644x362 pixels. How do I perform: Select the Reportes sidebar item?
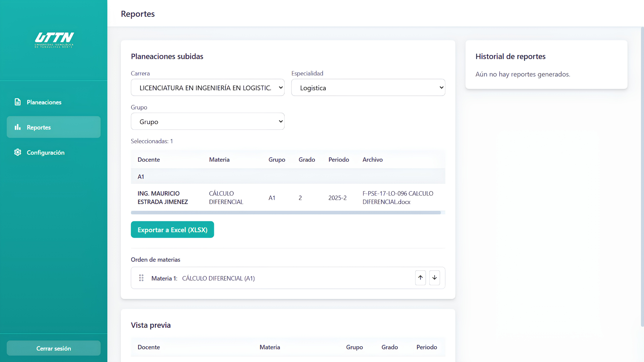tap(54, 127)
